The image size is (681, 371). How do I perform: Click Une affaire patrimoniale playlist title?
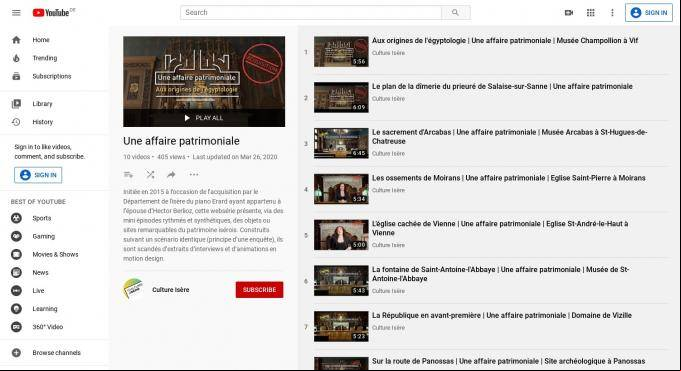(x=181, y=141)
